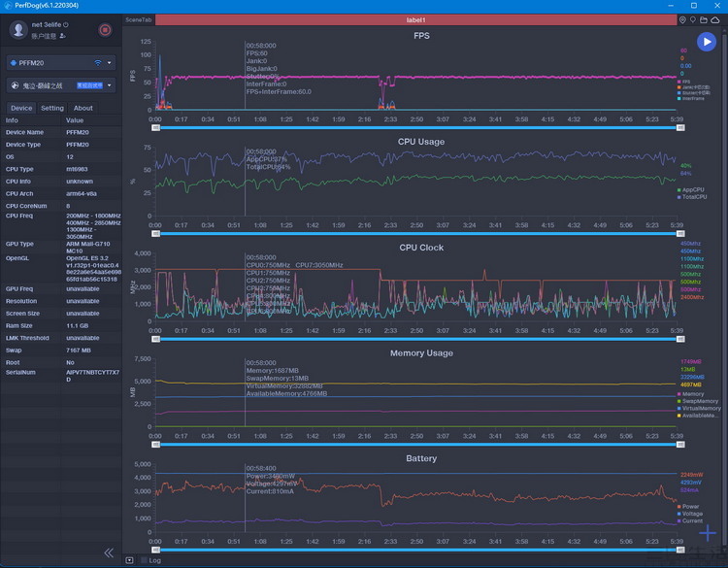Image resolution: width=728 pixels, height=568 pixels.
Task: Toggle InterFrame series in FPS legend
Action: [691, 98]
